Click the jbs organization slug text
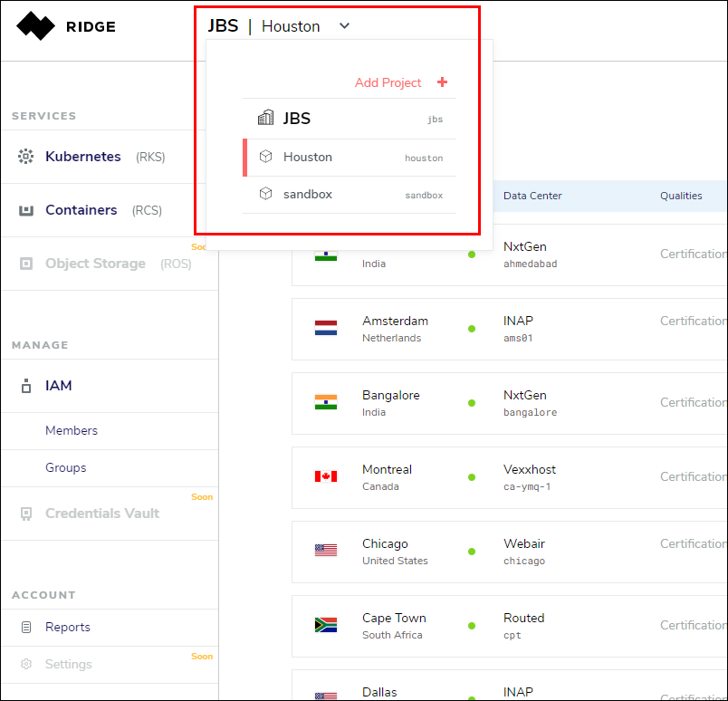This screenshot has height=701, width=728. (436, 120)
